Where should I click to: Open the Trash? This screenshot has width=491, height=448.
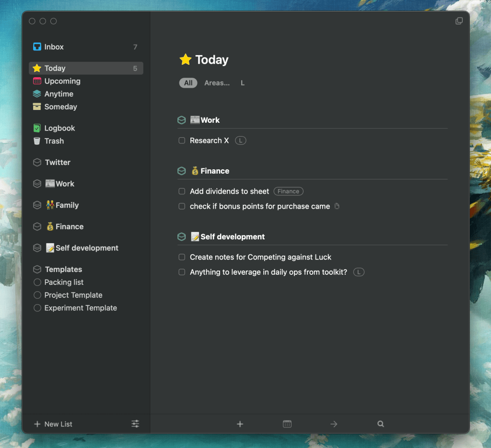click(53, 141)
